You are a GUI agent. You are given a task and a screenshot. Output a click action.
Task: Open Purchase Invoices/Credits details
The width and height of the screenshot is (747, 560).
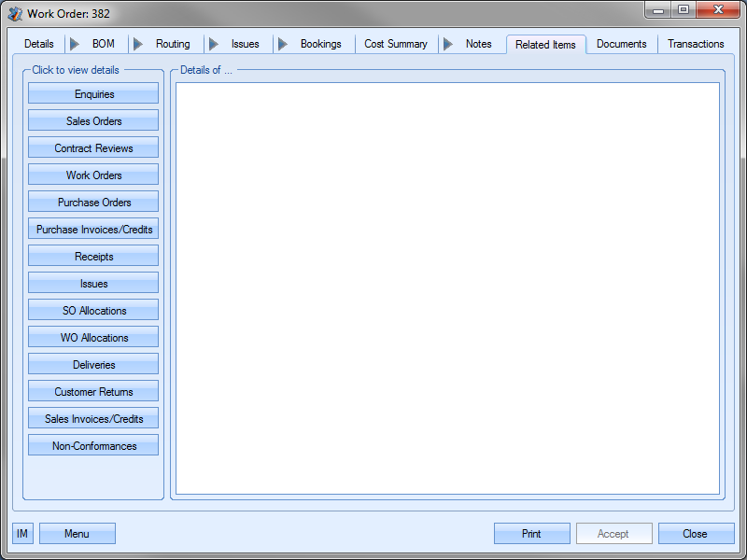coord(93,230)
